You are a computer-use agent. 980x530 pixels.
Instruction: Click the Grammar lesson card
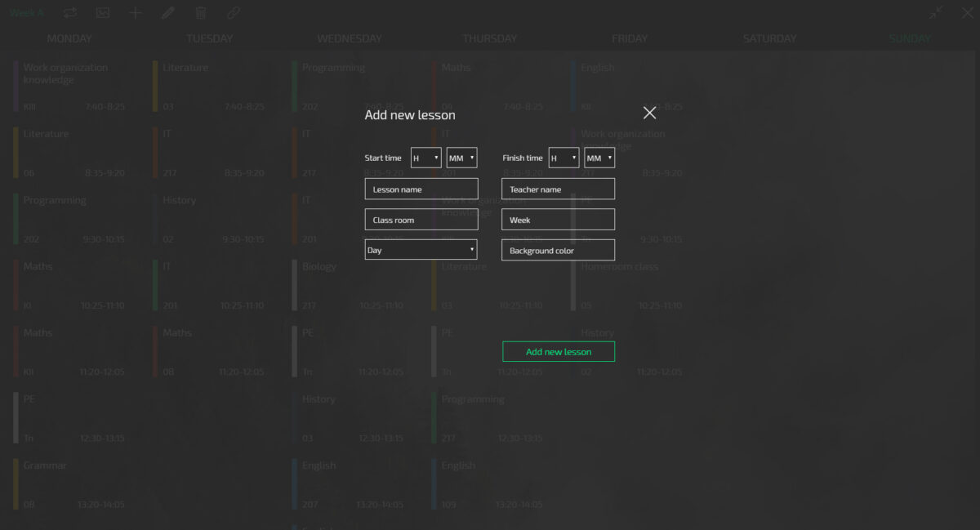coord(69,484)
